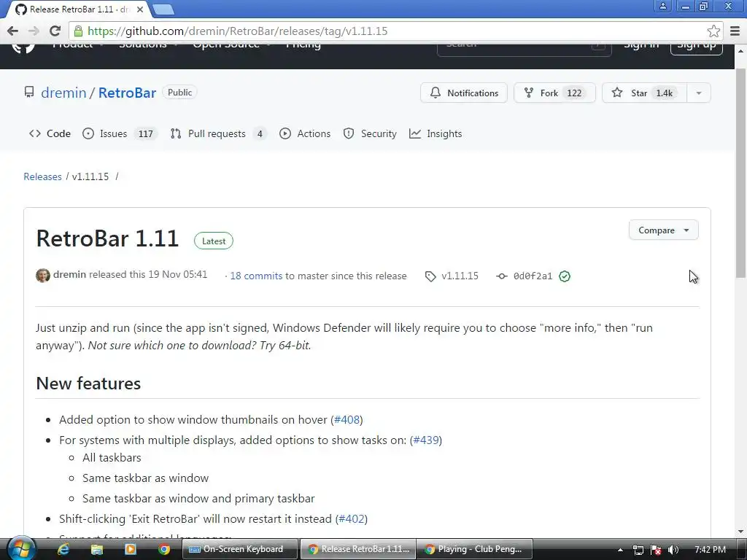
Task: Click the Latest release badge
Action: [x=214, y=241]
